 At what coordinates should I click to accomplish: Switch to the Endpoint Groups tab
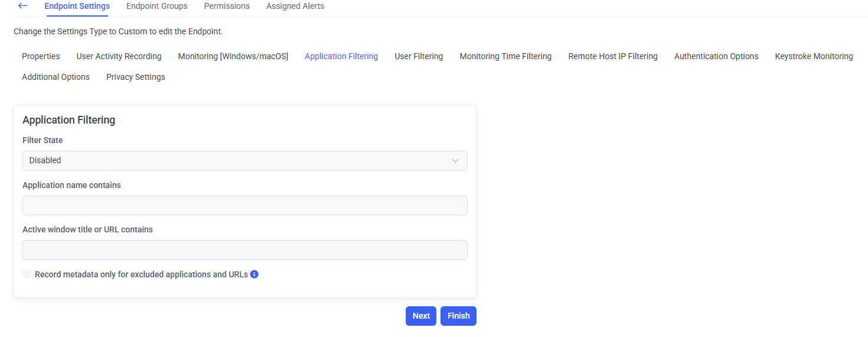click(x=157, y=6)
